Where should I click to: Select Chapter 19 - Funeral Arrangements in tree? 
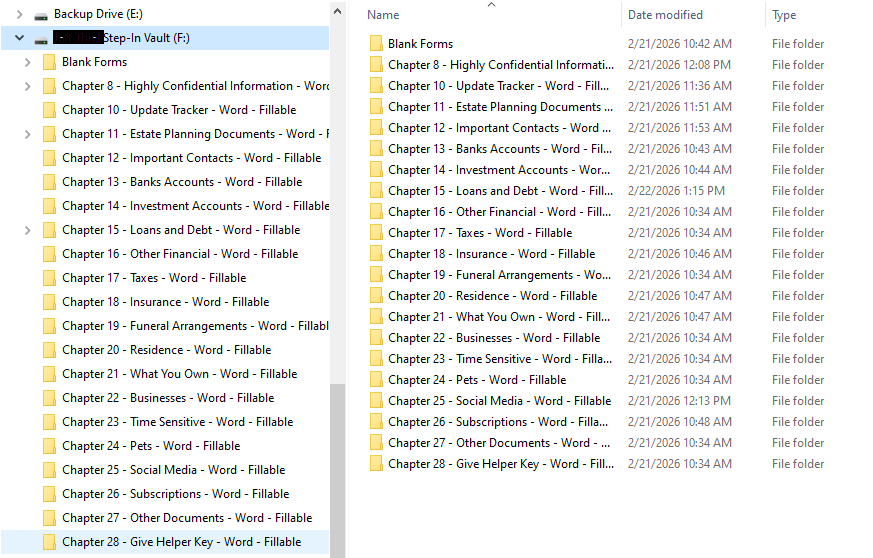click(195, 325)
